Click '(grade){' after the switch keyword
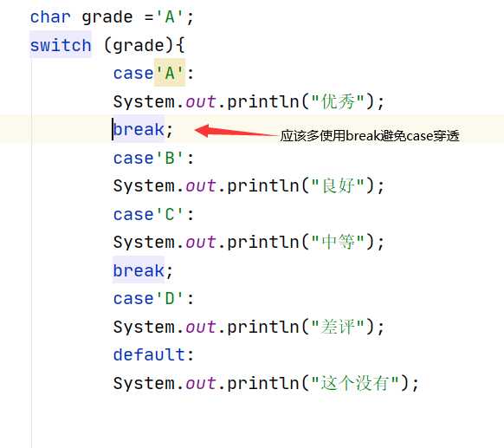 pos(145,46)
